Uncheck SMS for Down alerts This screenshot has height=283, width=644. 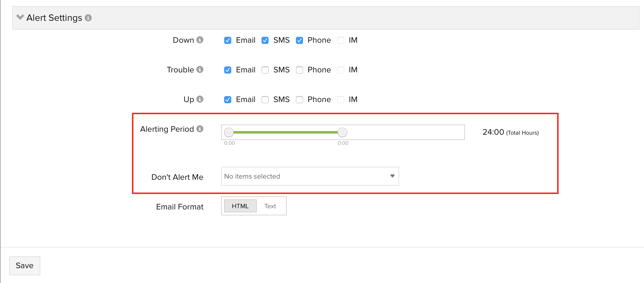(x=265, y=40)
